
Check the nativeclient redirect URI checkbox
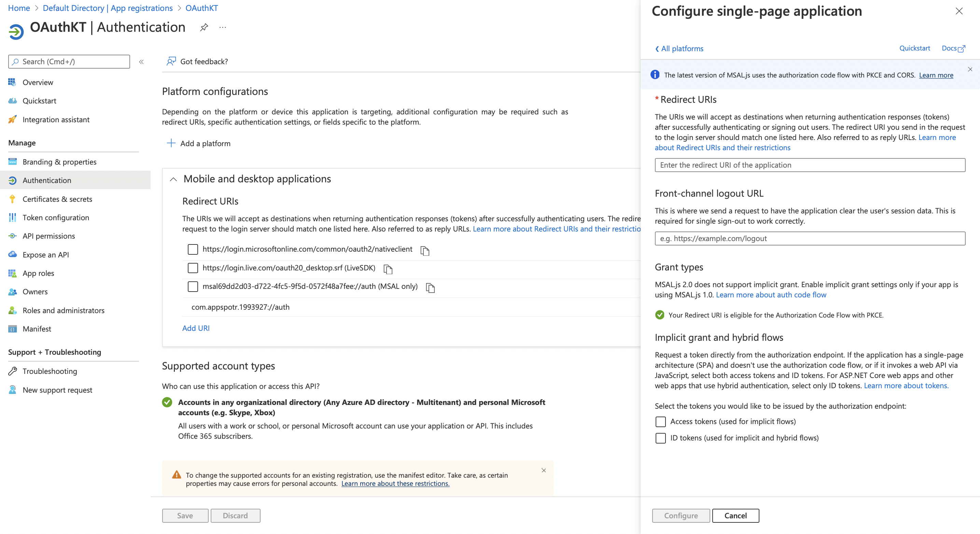coord(193,249)
